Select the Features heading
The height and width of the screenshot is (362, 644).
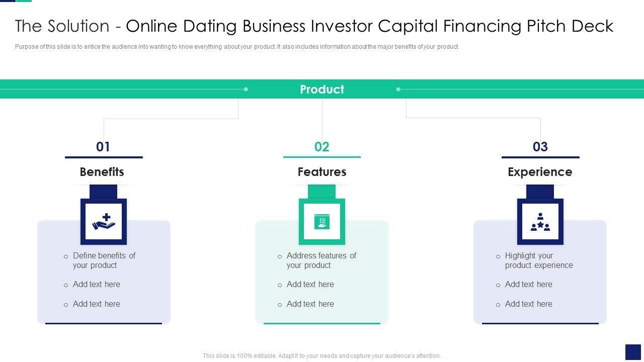pyautogui.click(x=322, y=172)
